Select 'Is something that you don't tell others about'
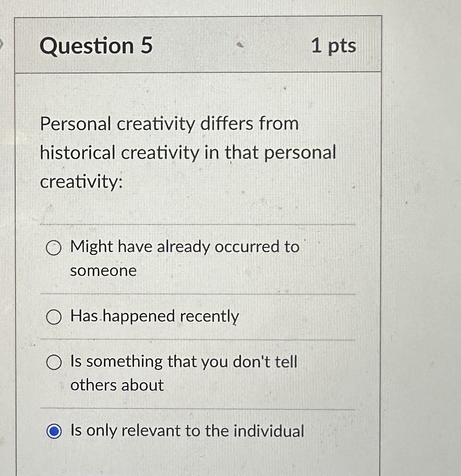The height and width of the screenshot is (476, 461). click(55, 362)
